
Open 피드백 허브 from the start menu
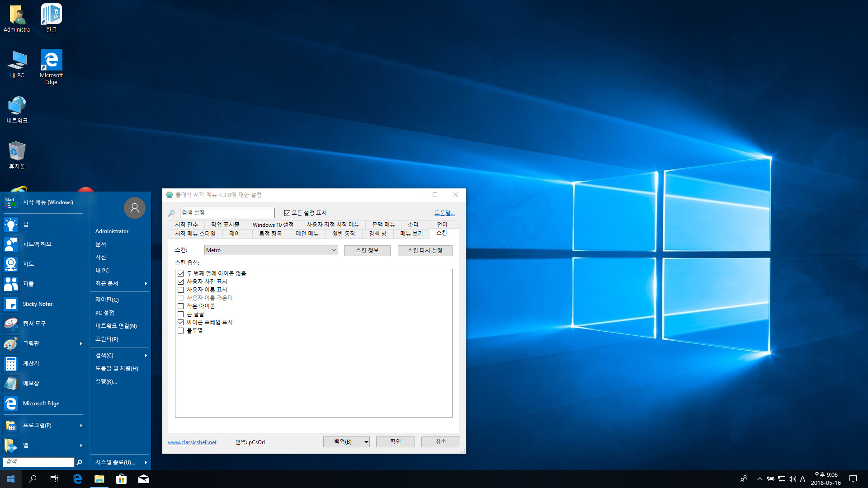point(43,244)
